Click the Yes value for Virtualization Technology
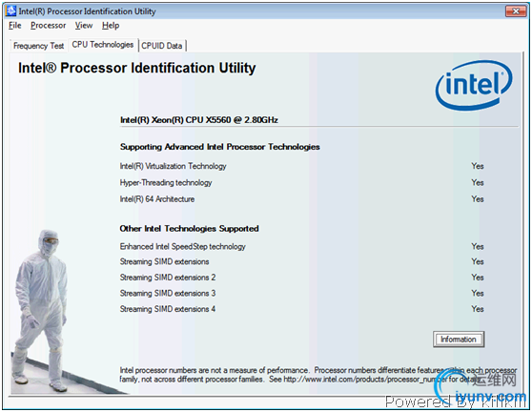Viewport: 532px width, 412px height. click(478, 166)
